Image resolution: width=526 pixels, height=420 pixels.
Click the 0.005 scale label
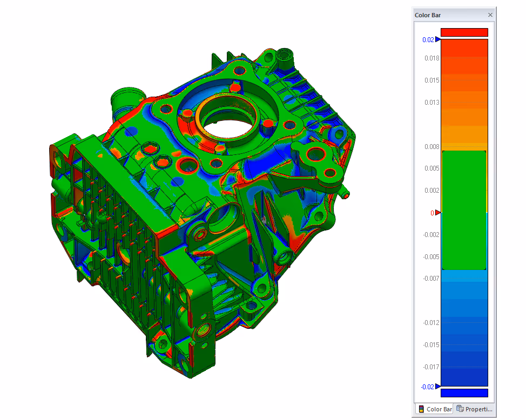[431, 168]
